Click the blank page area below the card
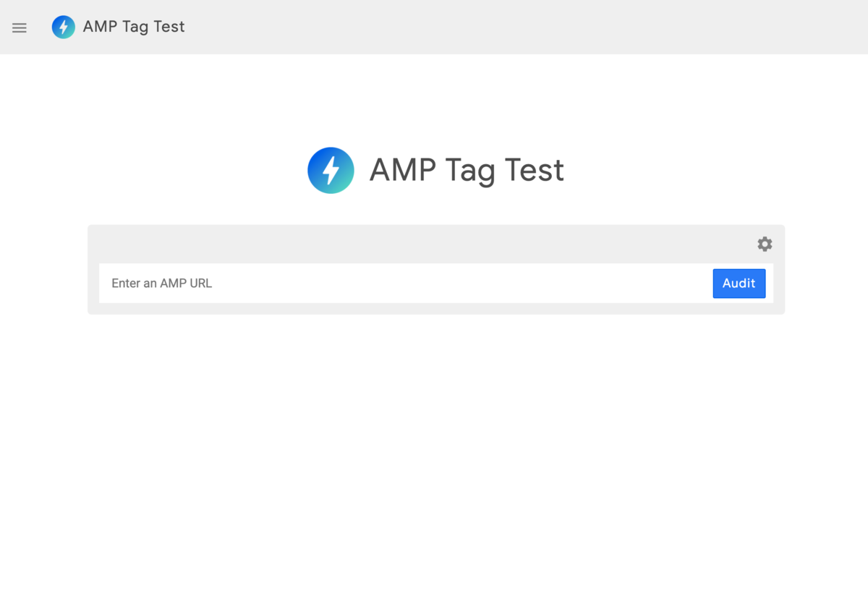 pos(434,448)
